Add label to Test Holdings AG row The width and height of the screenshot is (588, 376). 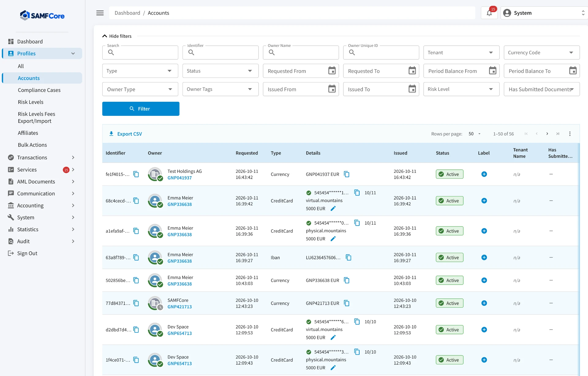click(x=484, y=174)
